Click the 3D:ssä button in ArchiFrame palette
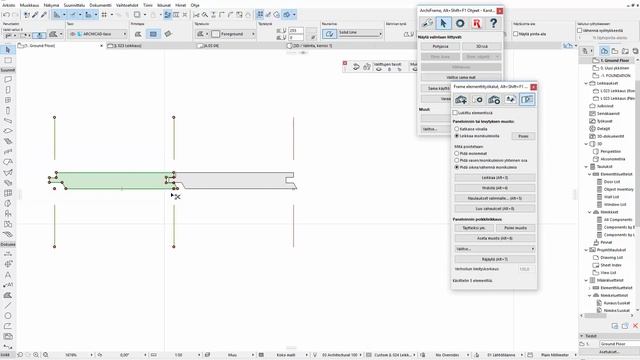The image size is (640, 360). [482, 46]
